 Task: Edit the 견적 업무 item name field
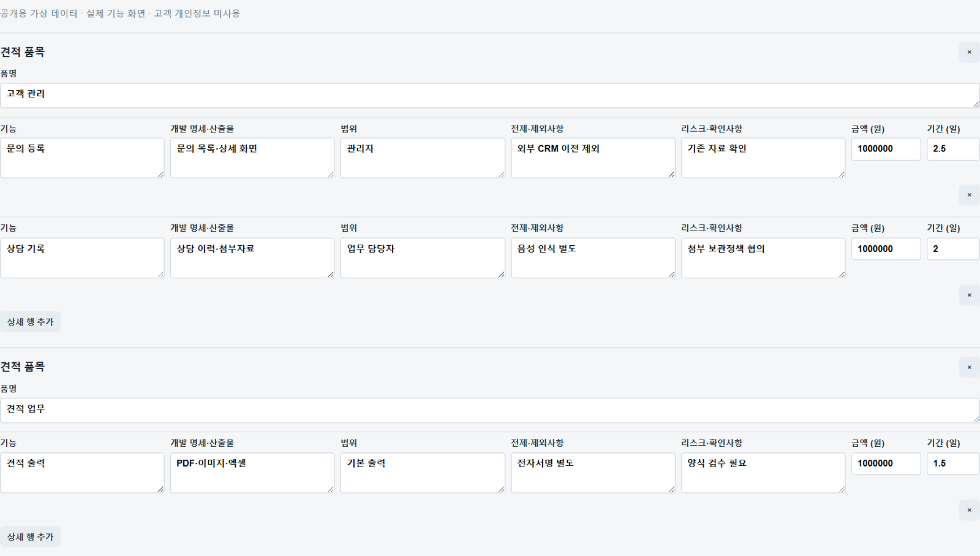(x=490, y=410)
